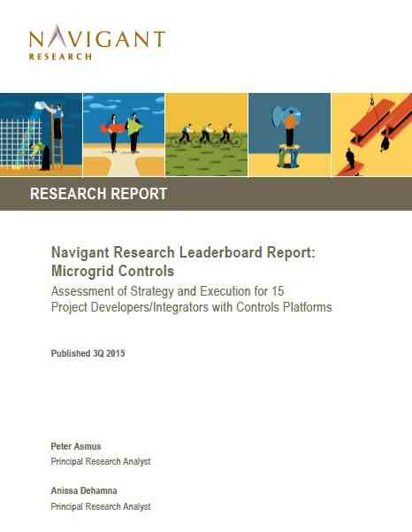Click author name Anissa Dehamna
412x532 pixels.
click(84, 490)
